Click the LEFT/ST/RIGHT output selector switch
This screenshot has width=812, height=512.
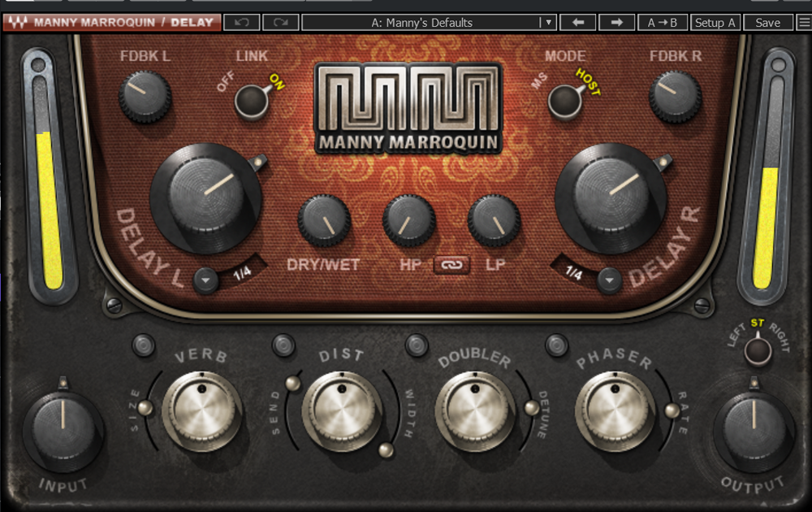coord(758,349)
